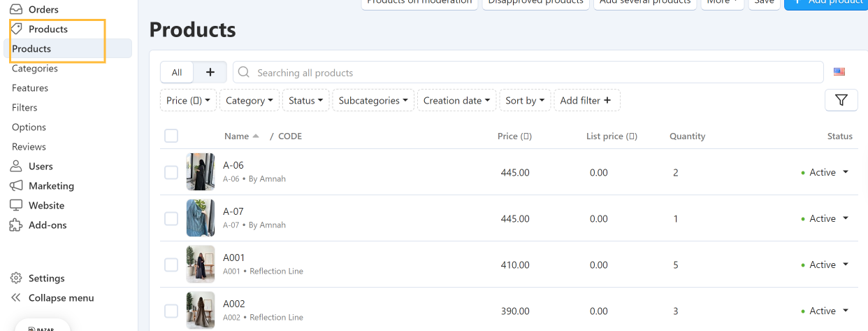Click Disapproved products button
The width and height of the screenshot is (868, 331).
click(x=536, y=3)
